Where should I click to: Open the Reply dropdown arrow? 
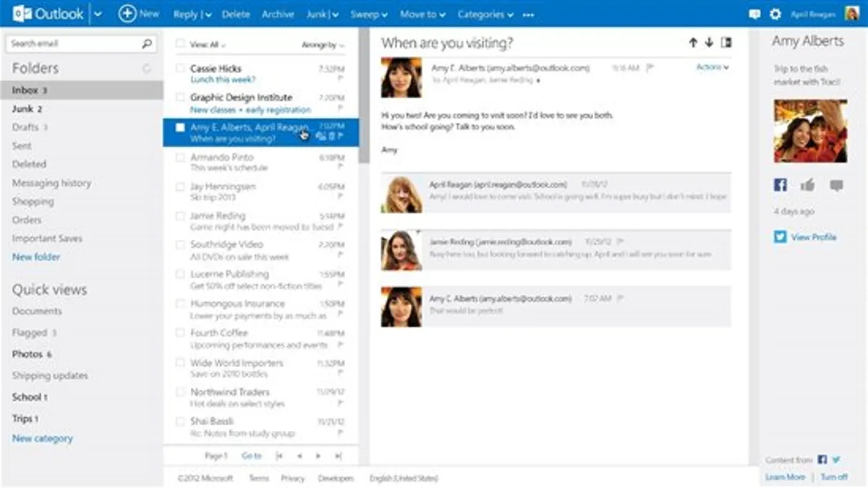tap(208, 14)
